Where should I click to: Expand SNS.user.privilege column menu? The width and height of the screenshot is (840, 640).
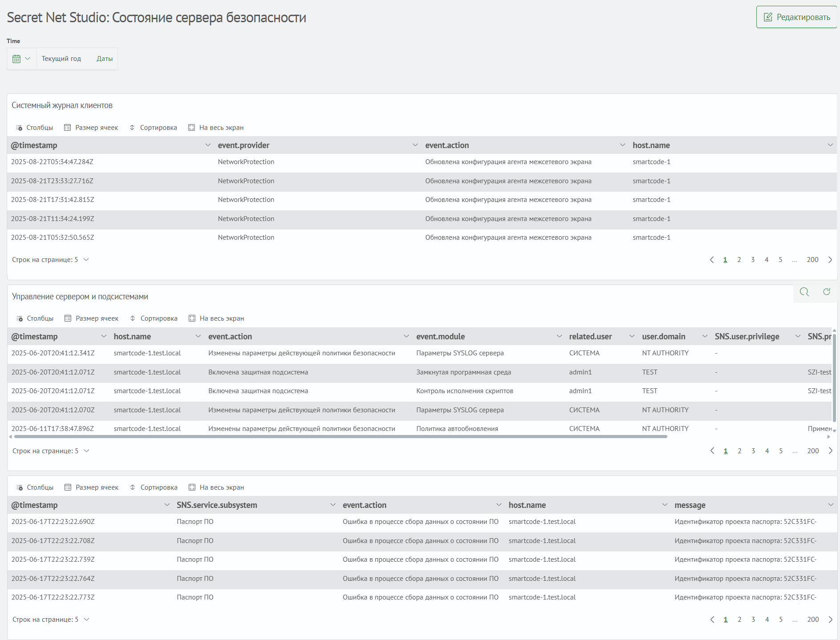coord(798,336)
